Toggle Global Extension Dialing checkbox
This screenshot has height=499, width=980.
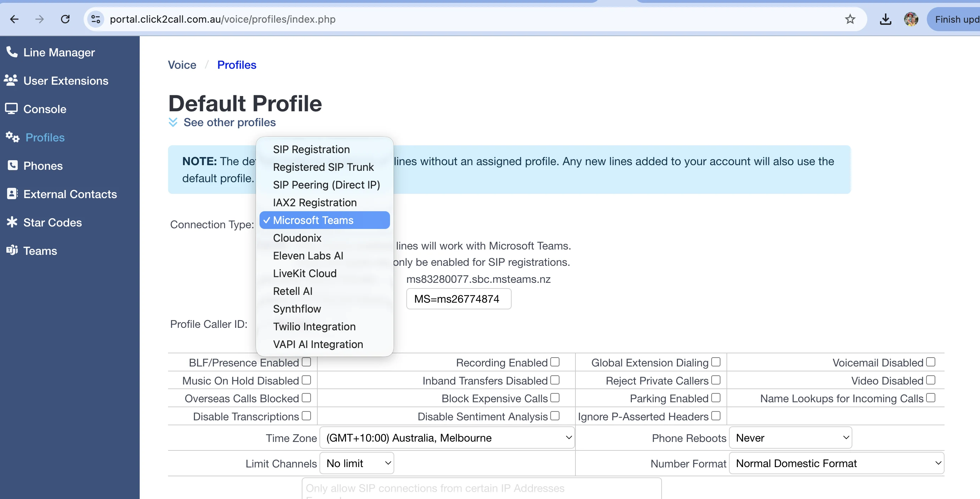(715, 362)
